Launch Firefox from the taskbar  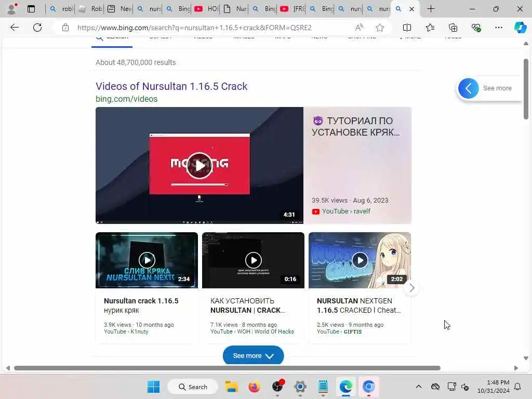254,387
